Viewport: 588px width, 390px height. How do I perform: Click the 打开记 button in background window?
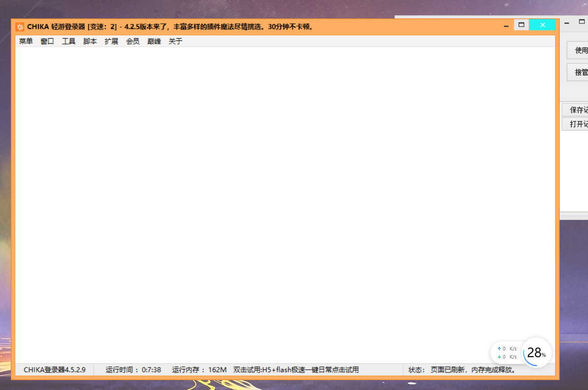click(x=575, y=124)
